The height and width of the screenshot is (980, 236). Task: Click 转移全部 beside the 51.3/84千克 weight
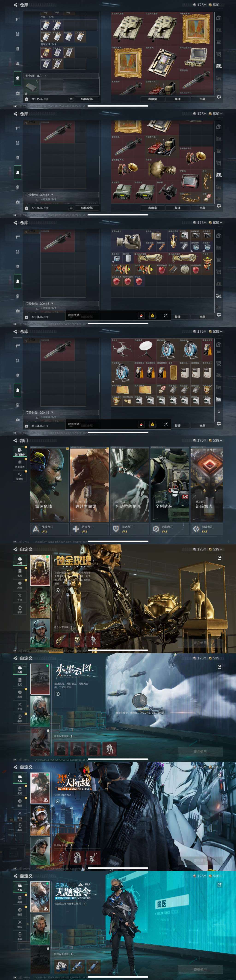click(87, 208)
